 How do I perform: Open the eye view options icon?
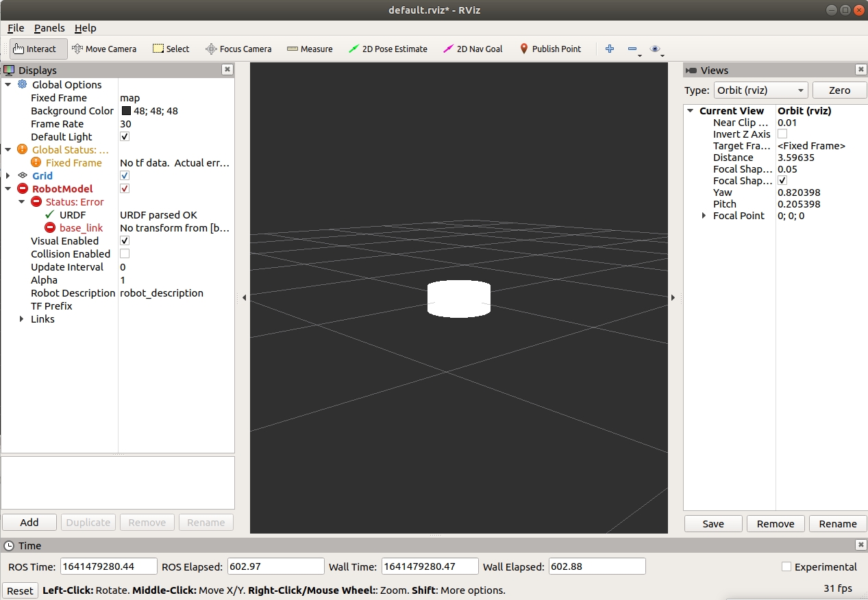point(656,49)
